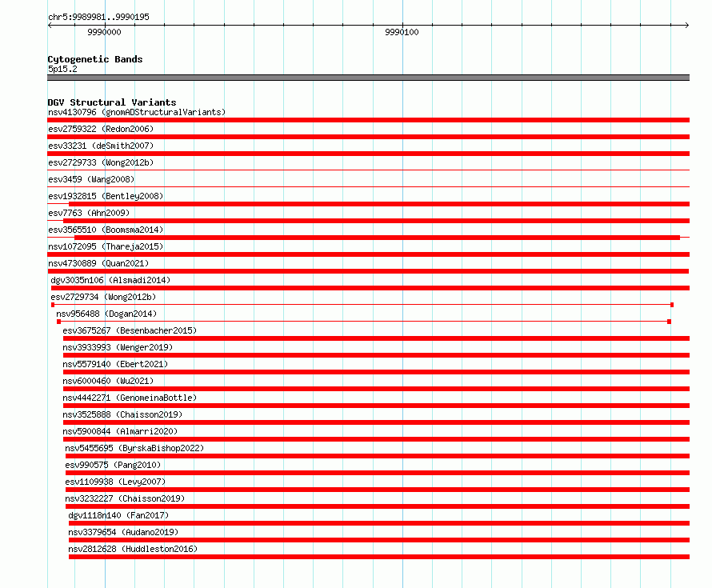Image resolution: width=712 pixels, height=588 pixels.
Task: Click the esv7763 (Ahn2009) variant label
Action: click(89, 213)
